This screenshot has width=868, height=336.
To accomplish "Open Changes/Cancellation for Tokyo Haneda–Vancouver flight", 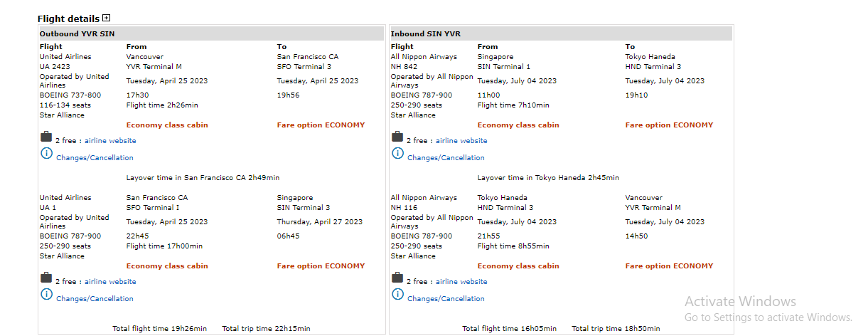I will (x=446, y=299).
